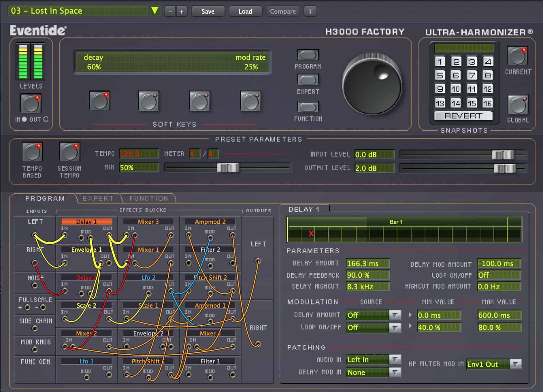Recall snapshot 4
The height and width of the screenshot is (392, 543).
pos(488,62)
